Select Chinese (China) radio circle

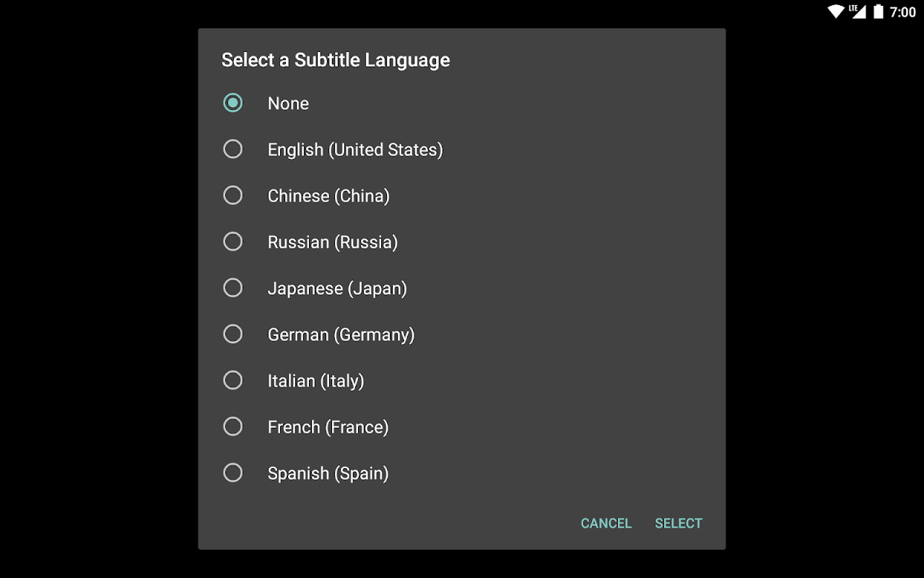coord(232,195)
